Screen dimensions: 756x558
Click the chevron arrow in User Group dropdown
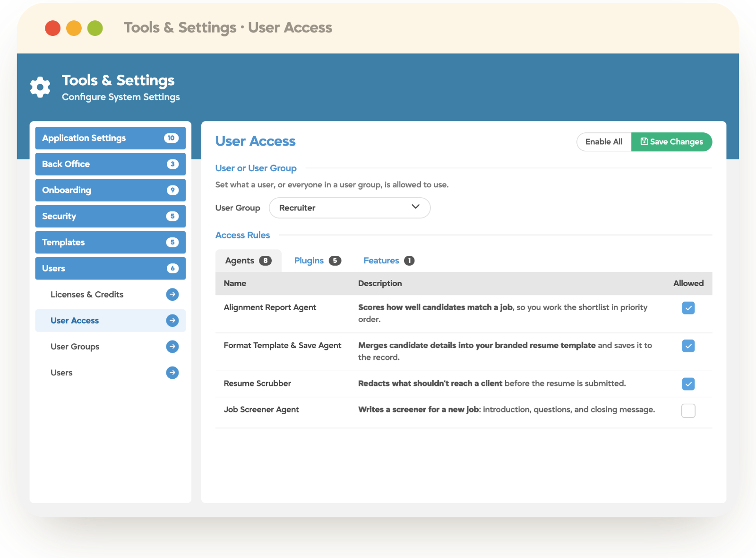pyautogui.click(x=416, y=207)
